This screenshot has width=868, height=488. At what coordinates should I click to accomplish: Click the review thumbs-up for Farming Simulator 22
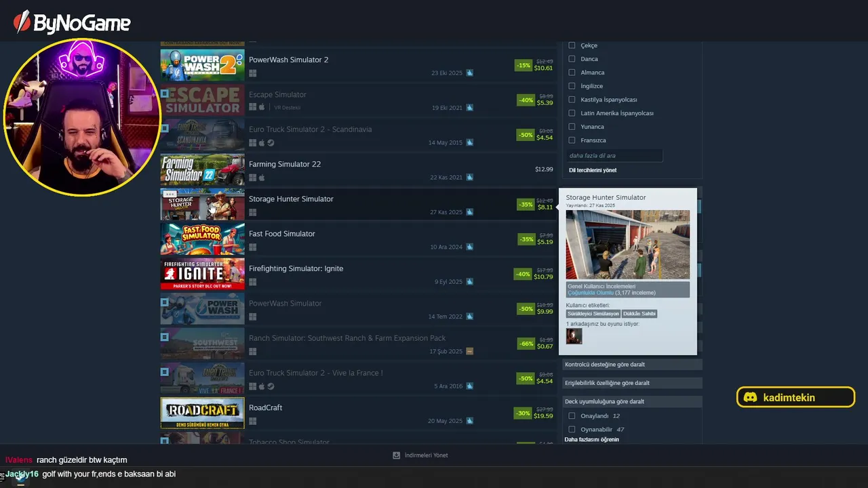(x=469, y=178)
